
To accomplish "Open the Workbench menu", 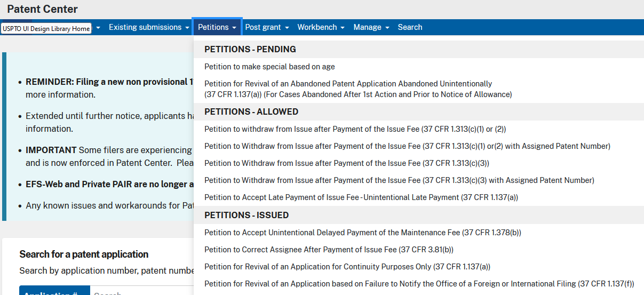I will click(x=321, y=27).
